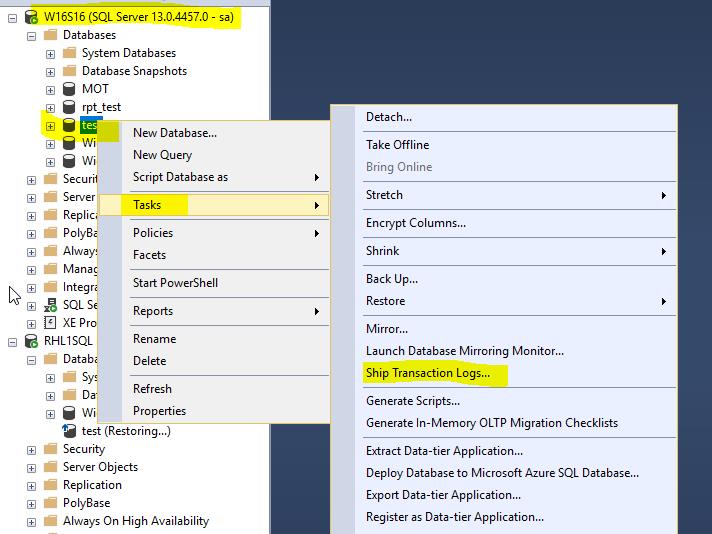The width and height of the screenshot is (712, 534).
Task: Select Ship Transaction Logs...
Action: click(504, 373)
